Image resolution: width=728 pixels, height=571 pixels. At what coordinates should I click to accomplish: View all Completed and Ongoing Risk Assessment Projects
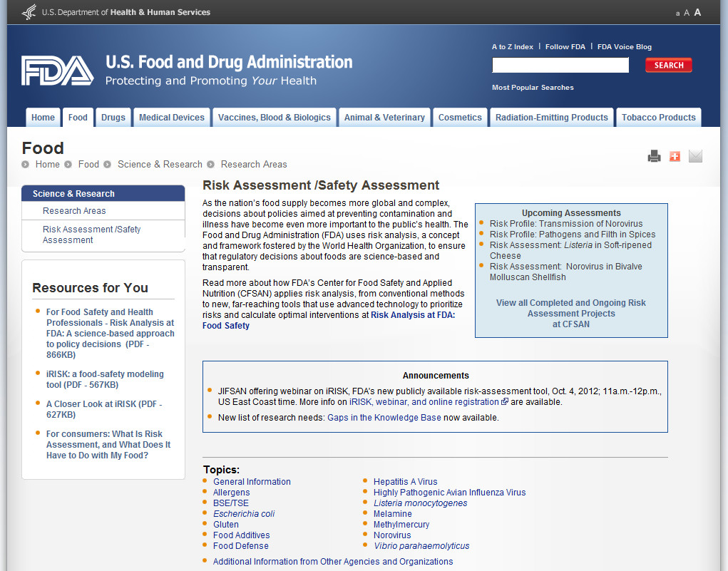571,314
